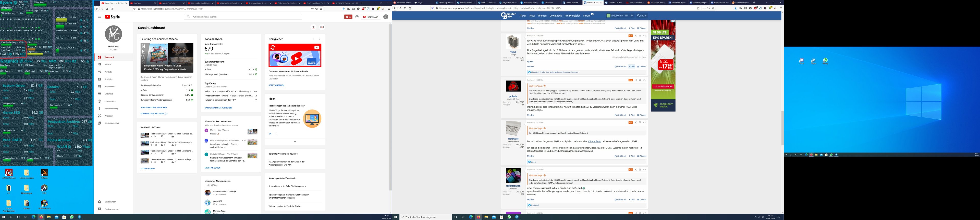The width and height of the screenshot is (980, 220).
Task: Open Inhalte in YouTube Studio sidebar
Action: coord(113,64)
